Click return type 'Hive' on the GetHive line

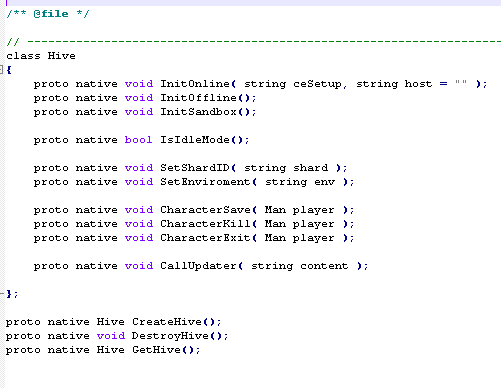point(110,350)
